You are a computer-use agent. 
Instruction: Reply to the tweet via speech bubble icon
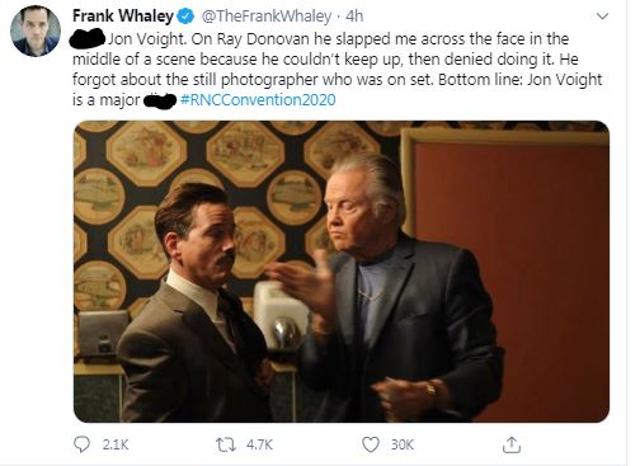[x=83, y=442]
